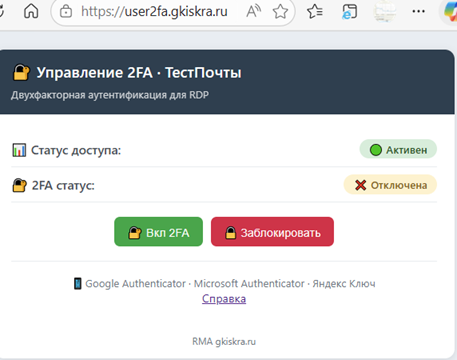Image resolution: width=457 pixels, height=360 pixels.
Task: Click the Вкл 2FA button
Action: point(158,232)
